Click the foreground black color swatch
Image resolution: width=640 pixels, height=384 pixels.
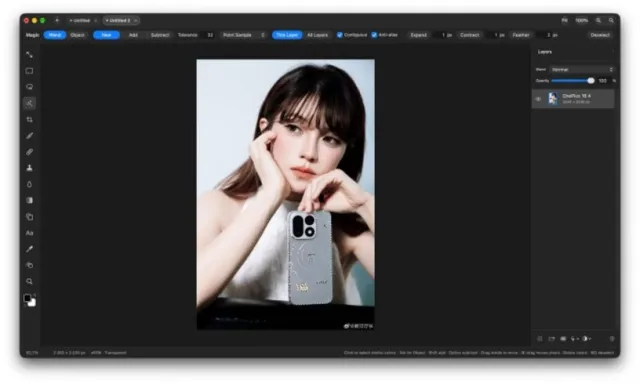pyautogui.click(x=27, y=298)
